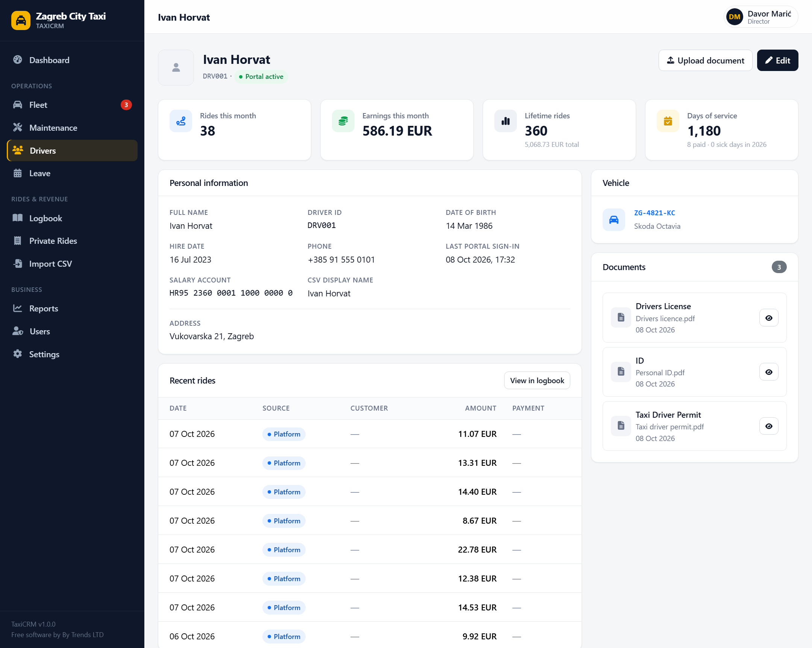
Task: View the Drivers License document
Action: pos(769,318)
